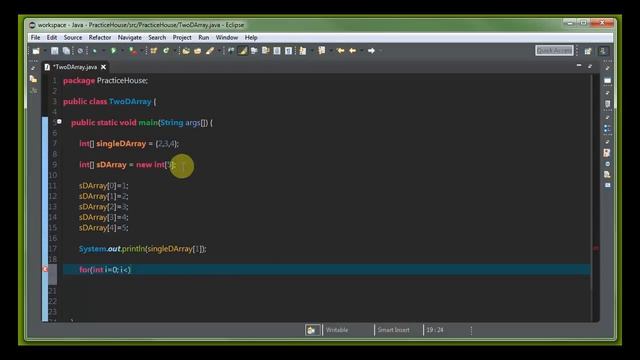The width and height of the screenshot is (640, 360).
Task: Open the external tools dropdown arrow
Action: point(142,51)
